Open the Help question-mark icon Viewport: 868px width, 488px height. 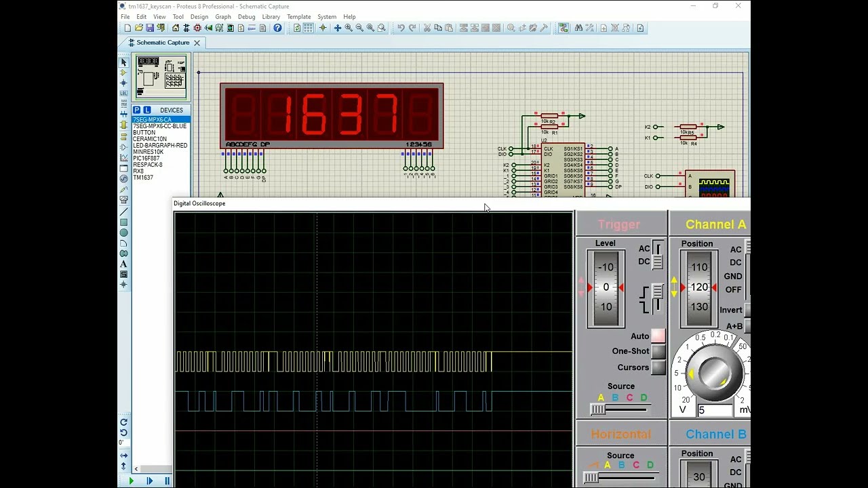(277, 28)
